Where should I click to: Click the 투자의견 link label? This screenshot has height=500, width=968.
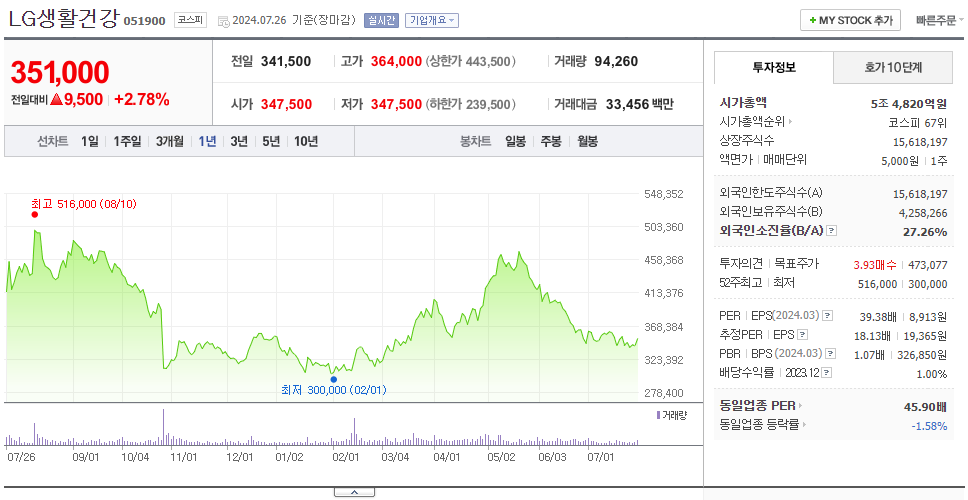[x=741, y=264]
